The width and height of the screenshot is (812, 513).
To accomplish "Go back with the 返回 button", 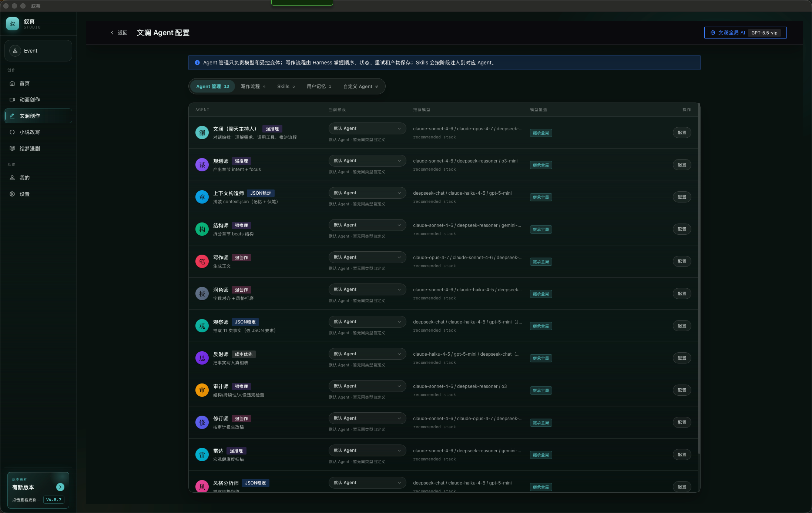I will point(119,33).
